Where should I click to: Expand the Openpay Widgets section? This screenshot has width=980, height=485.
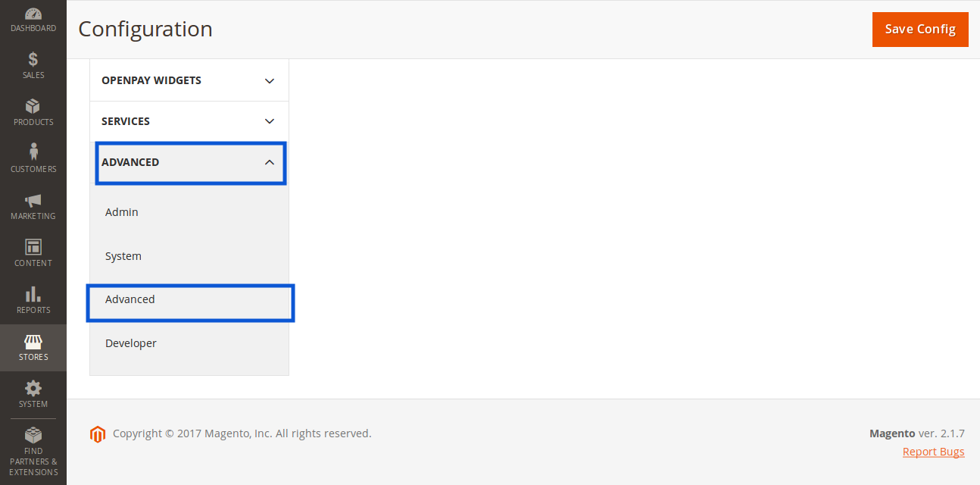tap(269, 81)
